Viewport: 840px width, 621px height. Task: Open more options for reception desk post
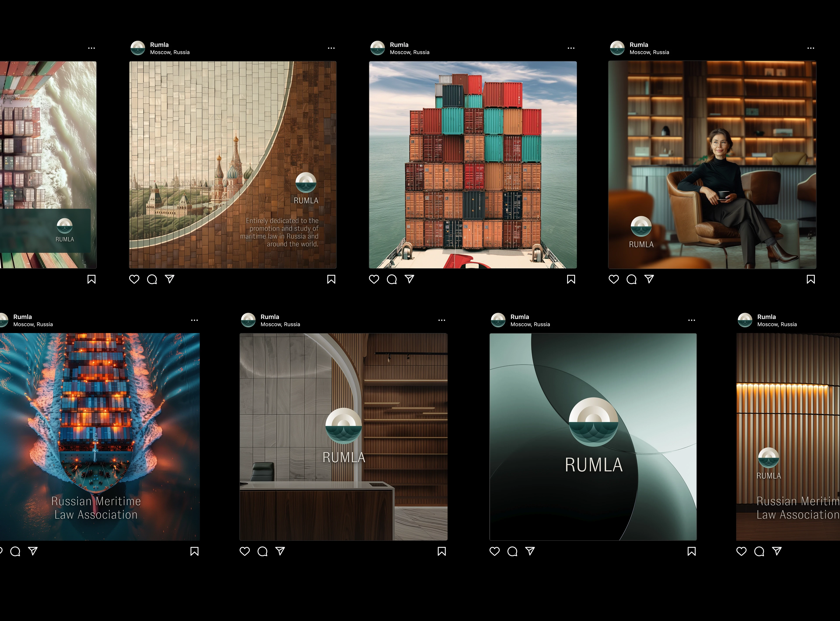point(442,320)
